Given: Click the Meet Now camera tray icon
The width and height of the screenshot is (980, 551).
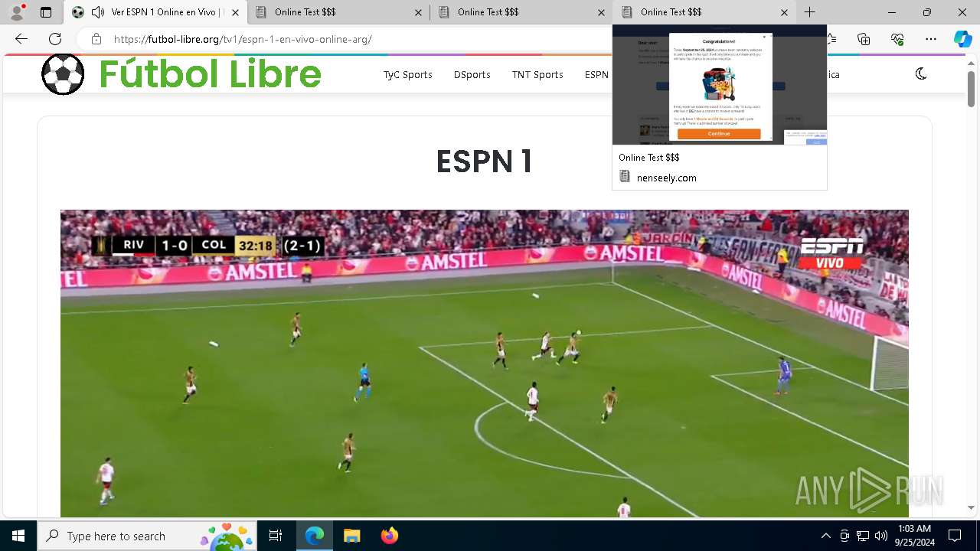Looking at the screenshot, I should pyautogui.click(x=844, y=536).
